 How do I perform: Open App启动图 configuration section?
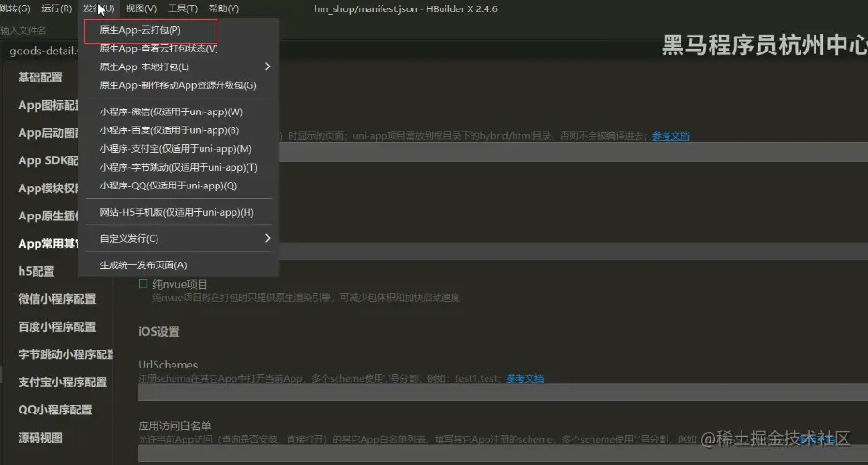(48, 133)
